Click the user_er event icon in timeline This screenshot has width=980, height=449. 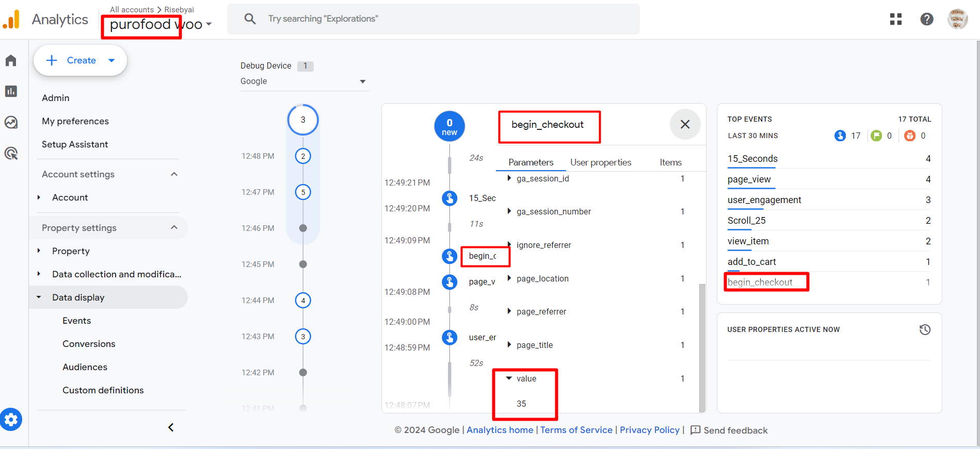coord(449,338)
